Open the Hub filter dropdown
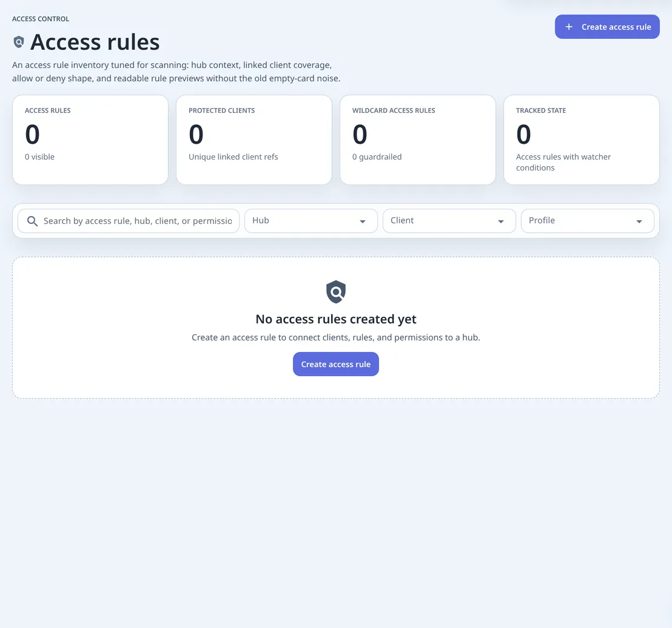Screen dimensions: 672x628 (311, 221)
